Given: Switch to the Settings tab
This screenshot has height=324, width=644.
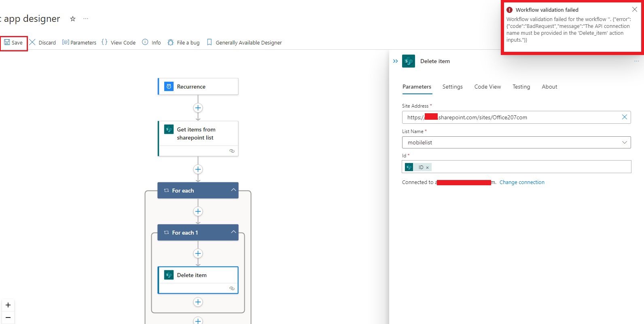Looking at the screenshot, I should click(452, 87).
